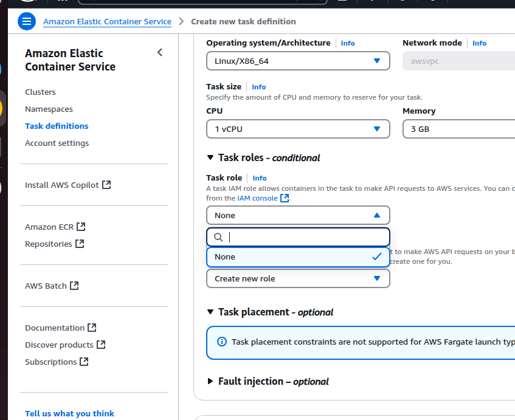Image resolution: width=515 pixels, height=420 pixels.
Task: Click the info circle icon in Task placement notice
Action: 222,342
